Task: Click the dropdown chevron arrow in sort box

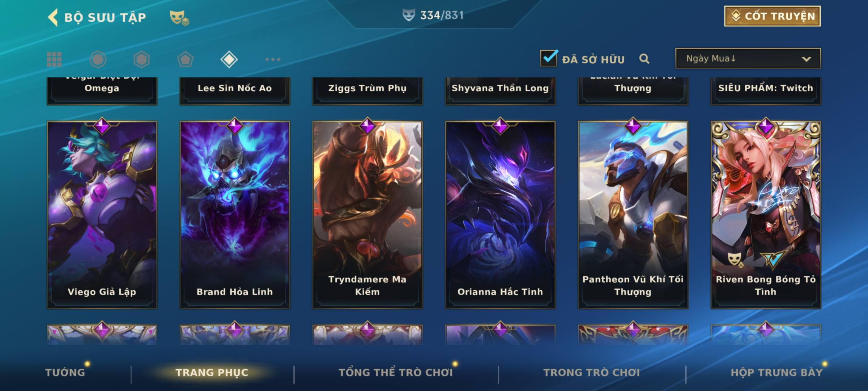Action: point(806,59)
